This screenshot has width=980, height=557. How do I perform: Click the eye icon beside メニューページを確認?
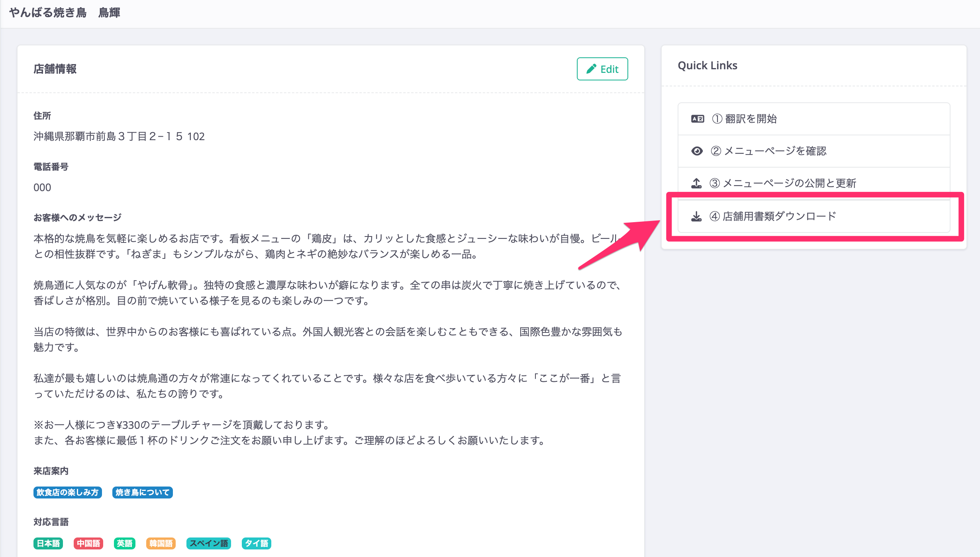(697, 151)
